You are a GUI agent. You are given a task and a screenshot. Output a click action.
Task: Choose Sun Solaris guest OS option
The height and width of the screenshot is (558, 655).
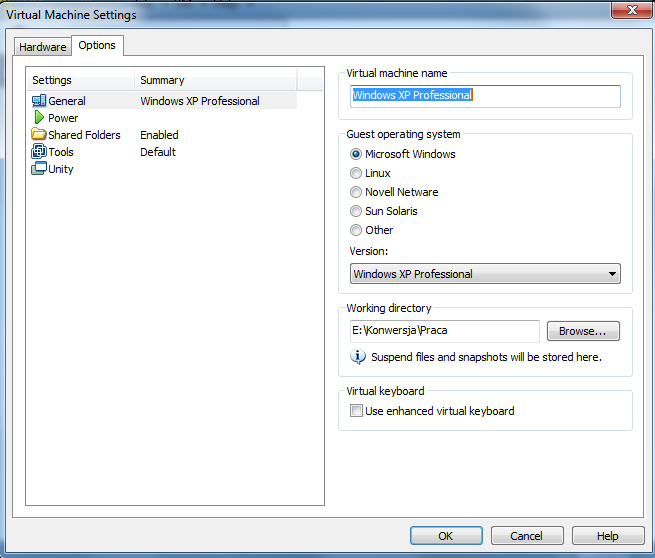355,211
